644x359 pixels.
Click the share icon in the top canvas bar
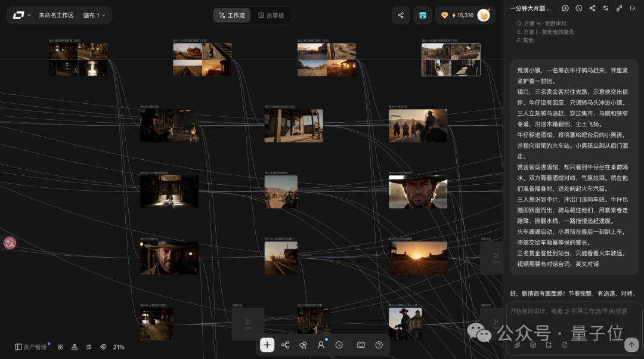[401, 16]
